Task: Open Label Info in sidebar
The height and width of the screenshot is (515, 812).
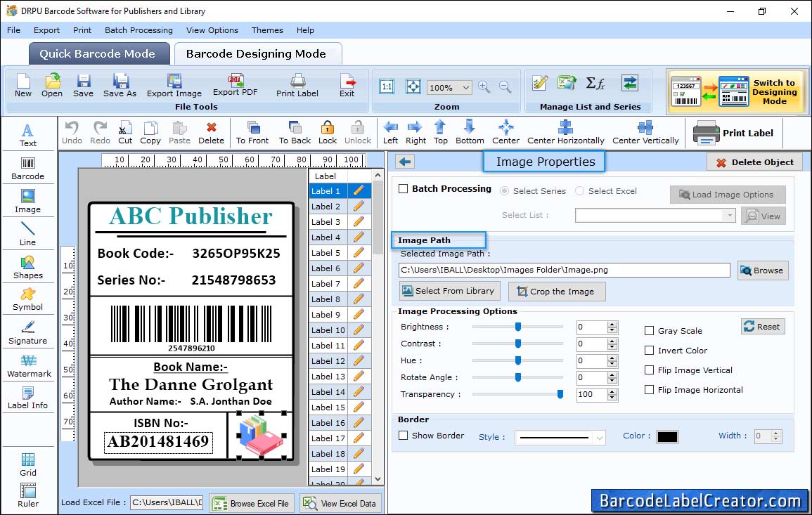Action: [x=28, y=398]
